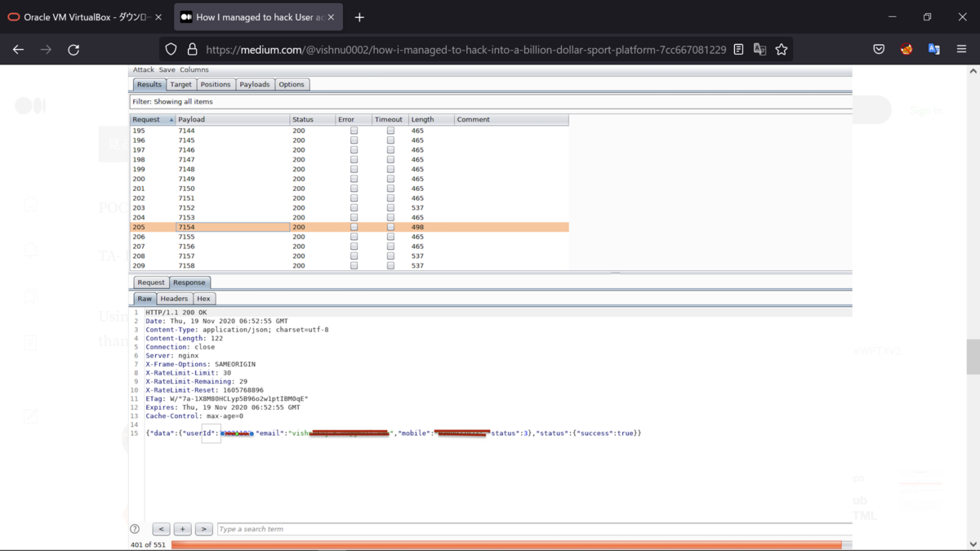980x551 pixels.
Task: Switch to the Options tab
Action: coord(292,84)
